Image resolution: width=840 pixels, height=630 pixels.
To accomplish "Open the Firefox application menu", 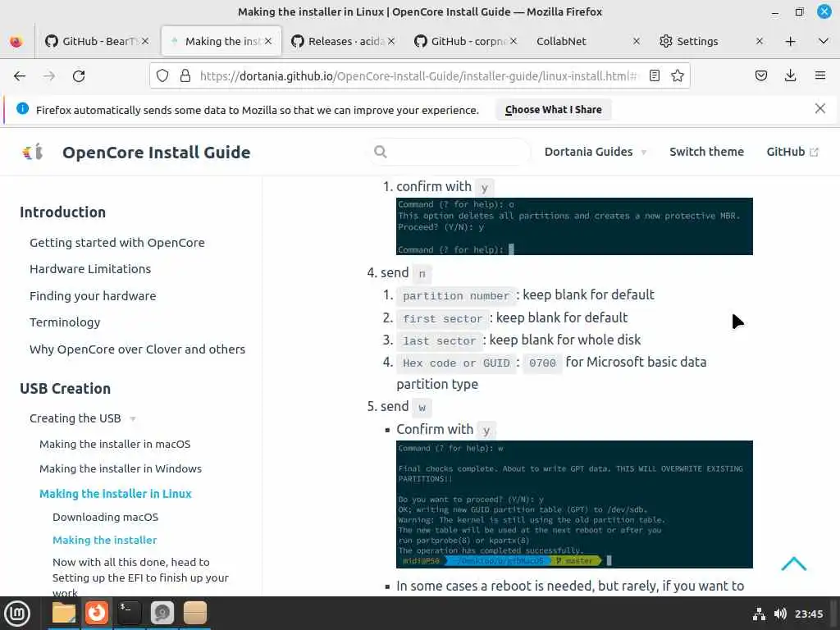I will pyautogui.click(x=820, y=76).
